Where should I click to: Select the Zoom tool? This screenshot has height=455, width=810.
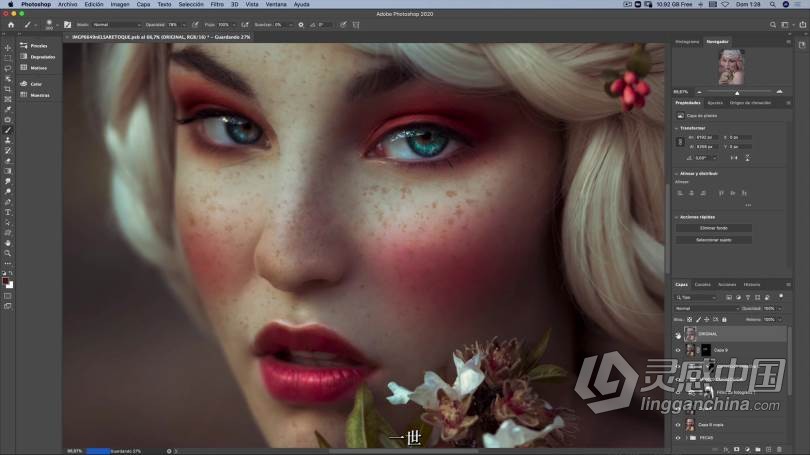tap(8, 253)
